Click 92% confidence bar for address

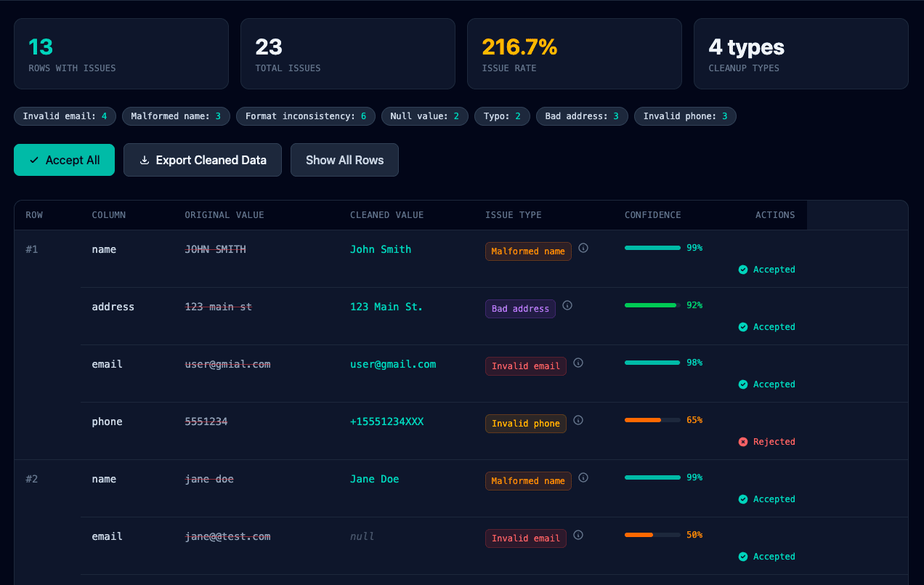pos(652,305)
